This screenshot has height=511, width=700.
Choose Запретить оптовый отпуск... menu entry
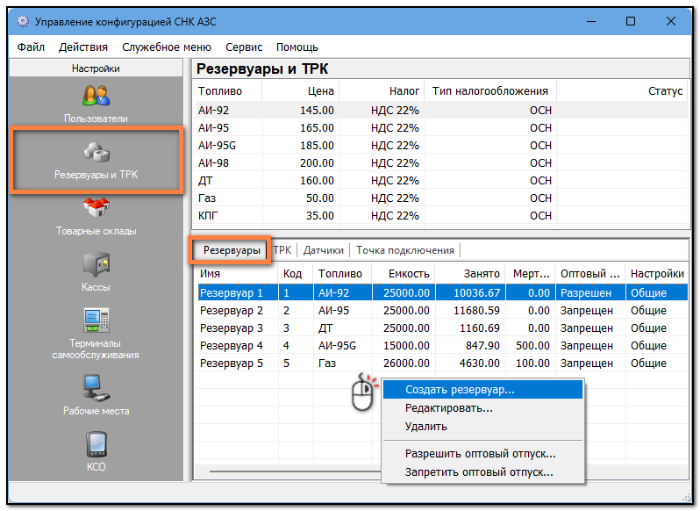point(483,472)
